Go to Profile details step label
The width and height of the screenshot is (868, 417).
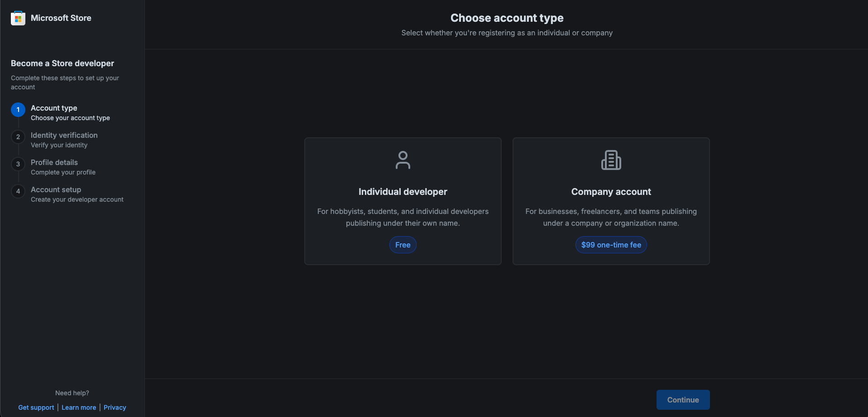pos(54,162)
